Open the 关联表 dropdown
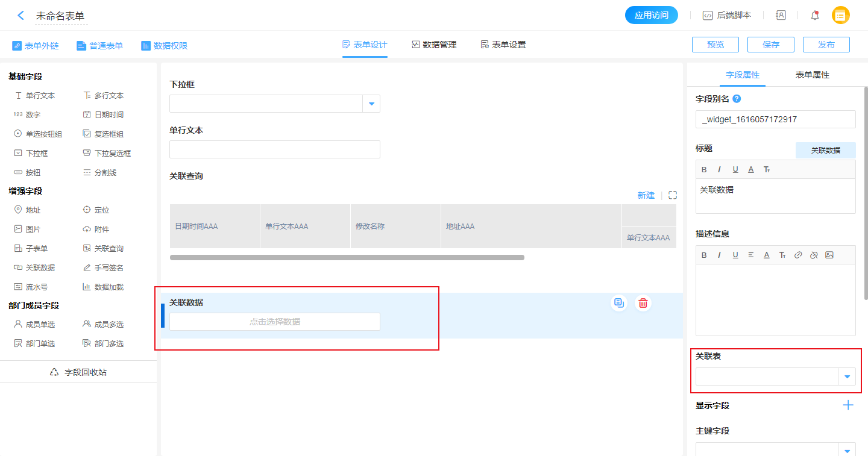 click(847, 376)
